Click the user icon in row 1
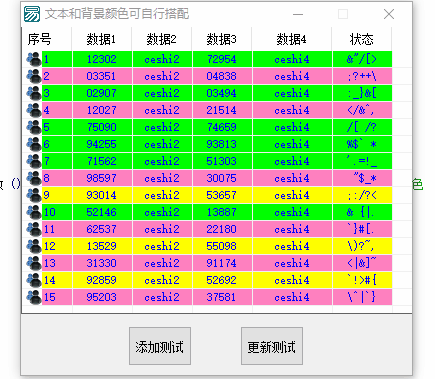This screenshot has width=435, height=379. 34,59
